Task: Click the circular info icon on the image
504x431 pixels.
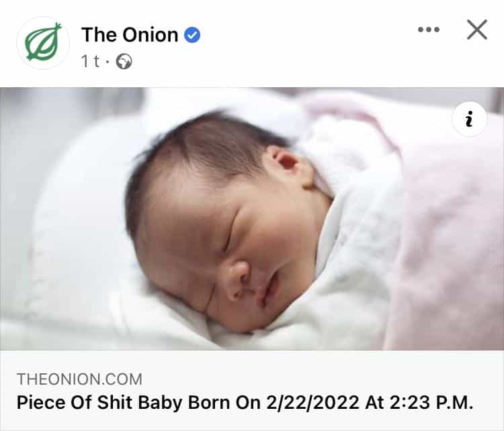Action: (469, 120)
